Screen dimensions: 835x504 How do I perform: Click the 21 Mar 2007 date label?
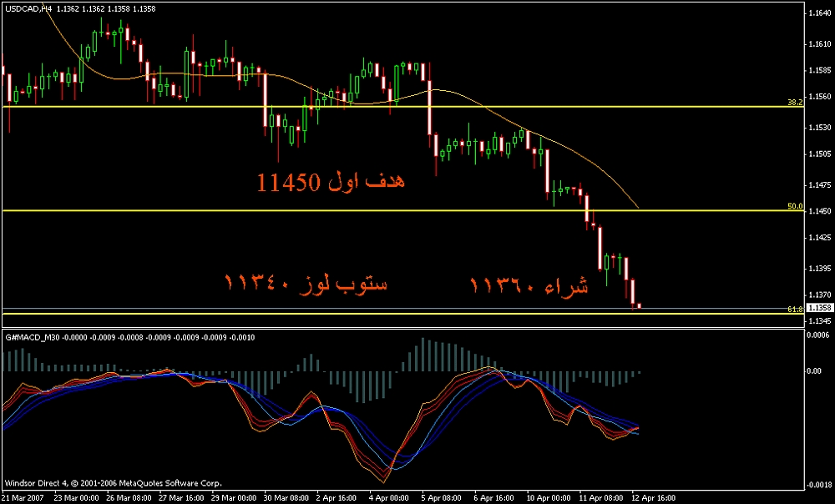pos(23,497)
